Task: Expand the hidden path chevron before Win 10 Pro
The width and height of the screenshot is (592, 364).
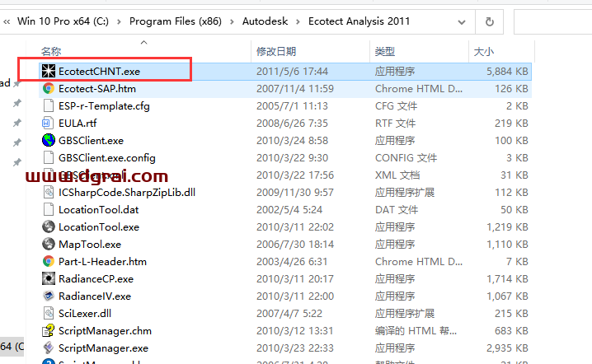Action: [x=7, y=22]
